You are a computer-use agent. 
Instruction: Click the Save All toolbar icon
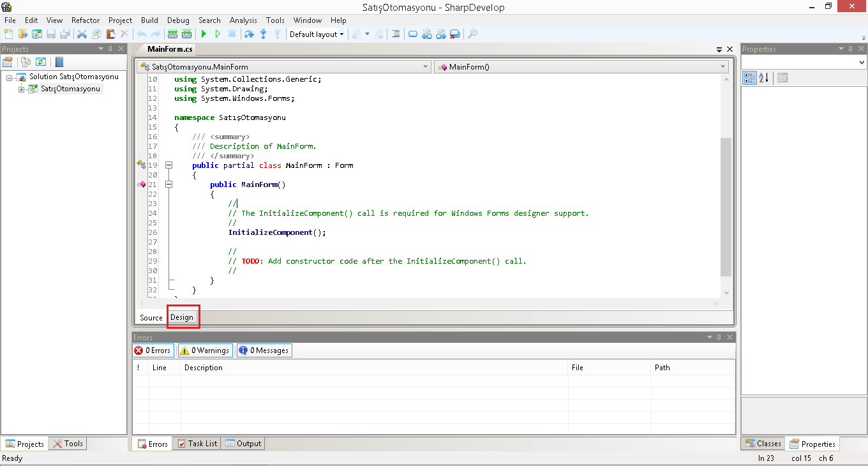click(64, 34)
